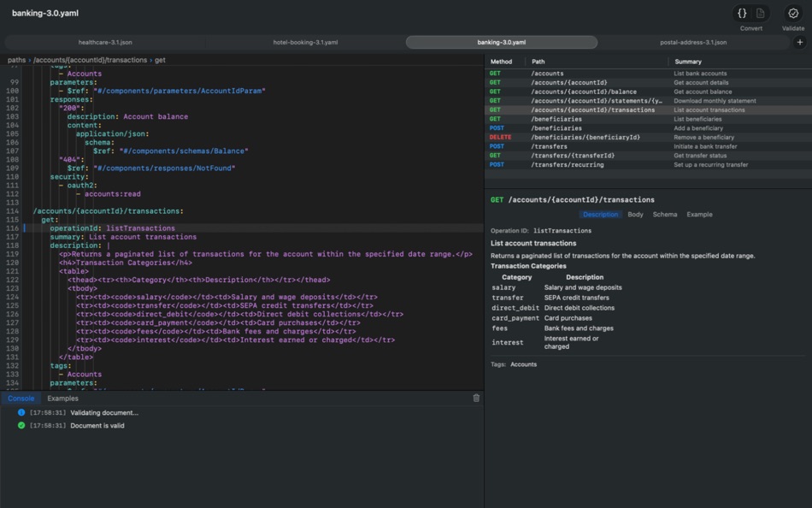
Task: Open the postal-address-3.1.json tab
Action: point(694,41)
